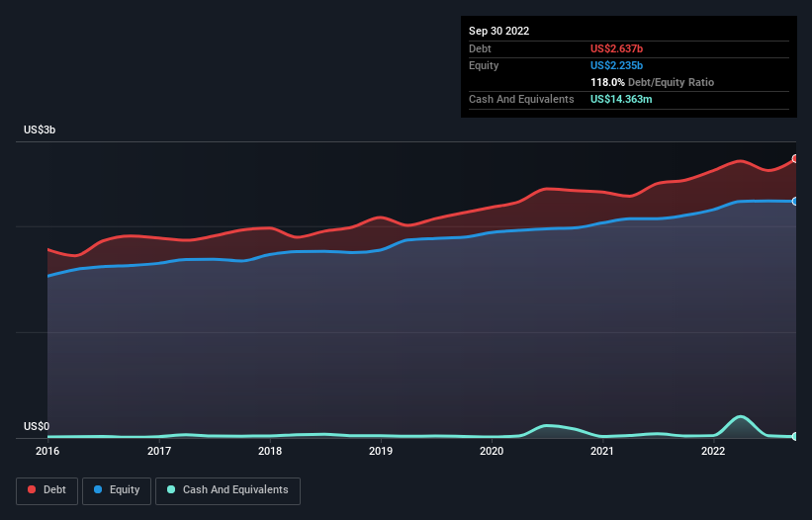Select the 2022 x-axis label

pos(713,451)
